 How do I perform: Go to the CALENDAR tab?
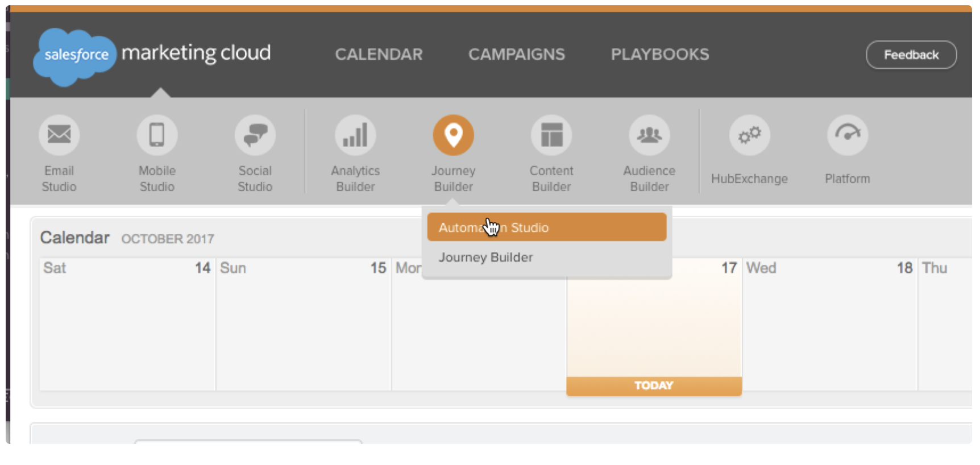click(x=379, y=55)
